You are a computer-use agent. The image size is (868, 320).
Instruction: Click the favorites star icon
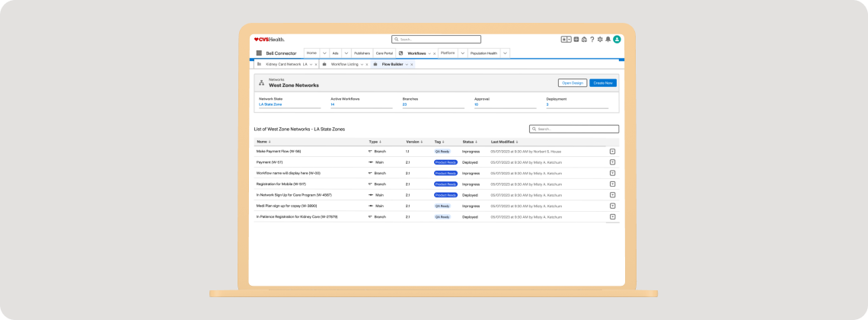(564, 40)
